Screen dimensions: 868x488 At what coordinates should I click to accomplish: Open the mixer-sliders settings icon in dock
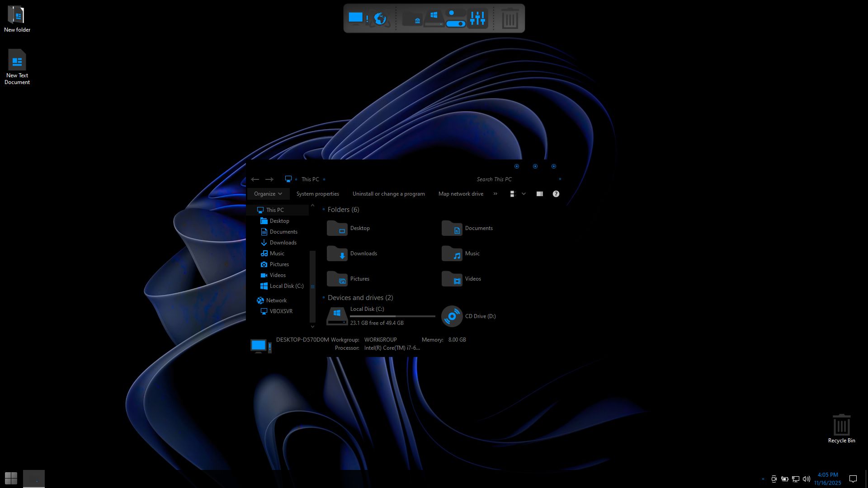click(x=477, y=19)
